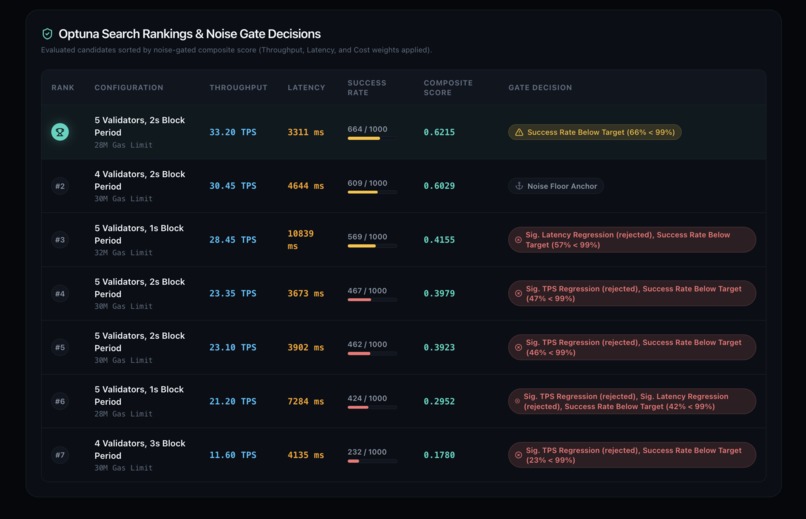
Task: Click the 664 / 1000 success rate progress bar
Action: 372,138
